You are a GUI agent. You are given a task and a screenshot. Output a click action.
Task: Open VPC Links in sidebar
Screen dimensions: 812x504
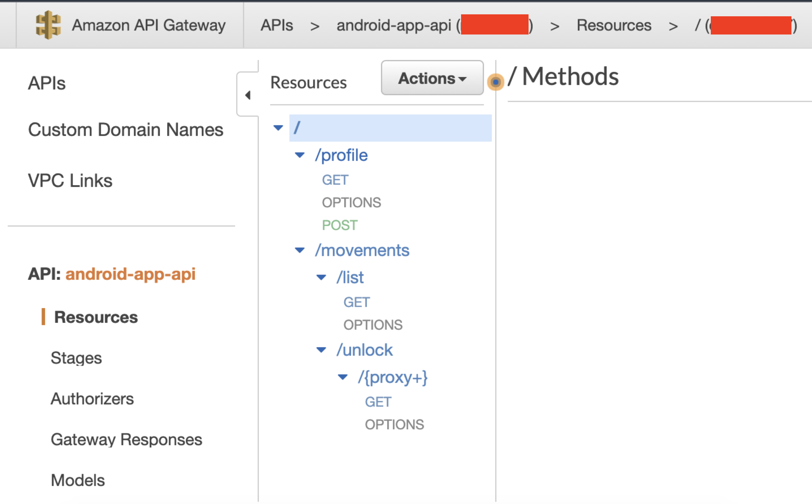(x=70, y=180)
